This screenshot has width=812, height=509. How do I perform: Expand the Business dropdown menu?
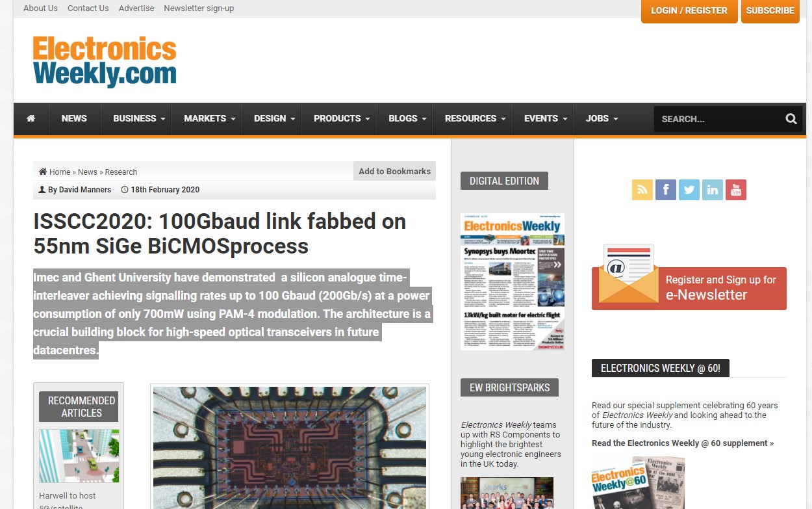click(x=139, y=118)
